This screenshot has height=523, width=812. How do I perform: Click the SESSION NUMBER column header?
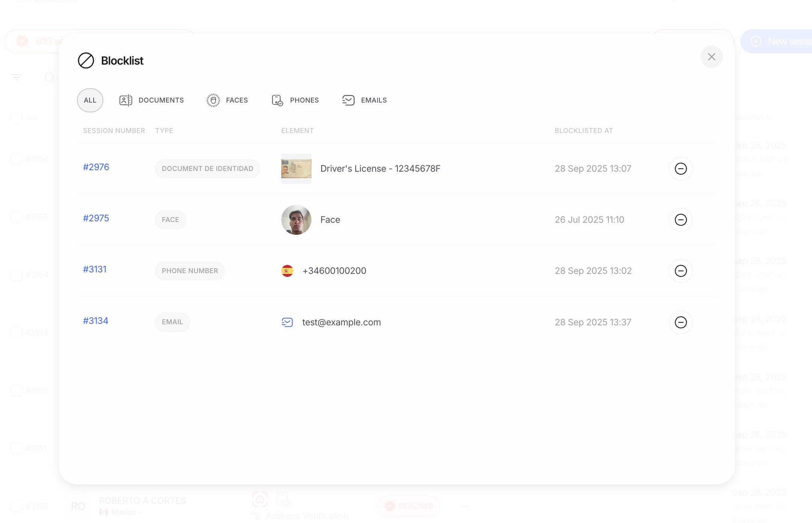point(114,131)
